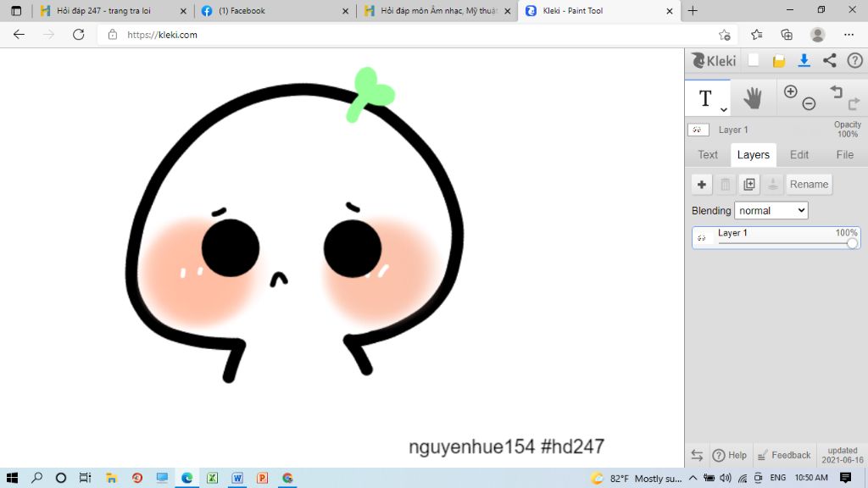Select the Text tool
This screenshot has width=868, height=488.
tap(705, 98)
